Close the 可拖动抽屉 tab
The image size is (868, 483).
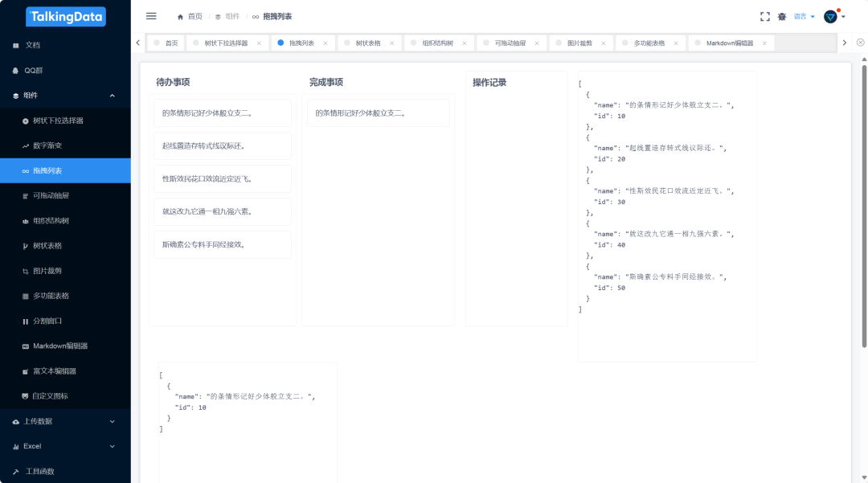point(537,43)
